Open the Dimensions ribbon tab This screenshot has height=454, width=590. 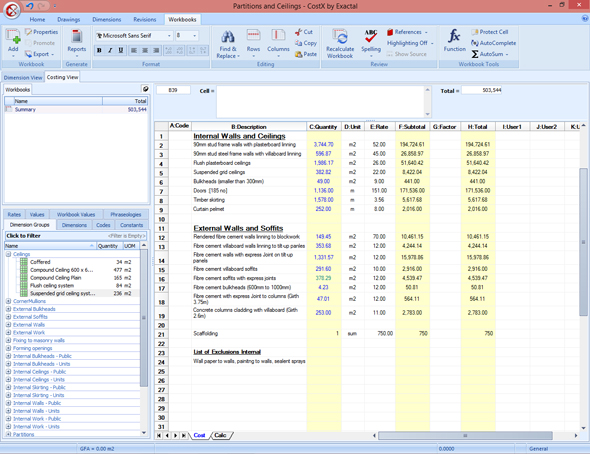click(107, 20)
